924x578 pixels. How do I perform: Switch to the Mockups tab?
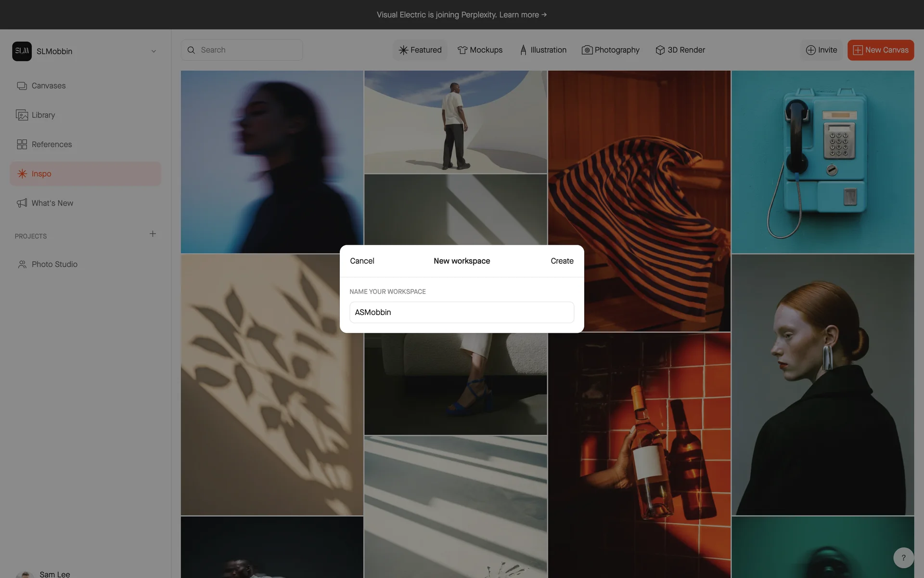[x=480, y=50]
